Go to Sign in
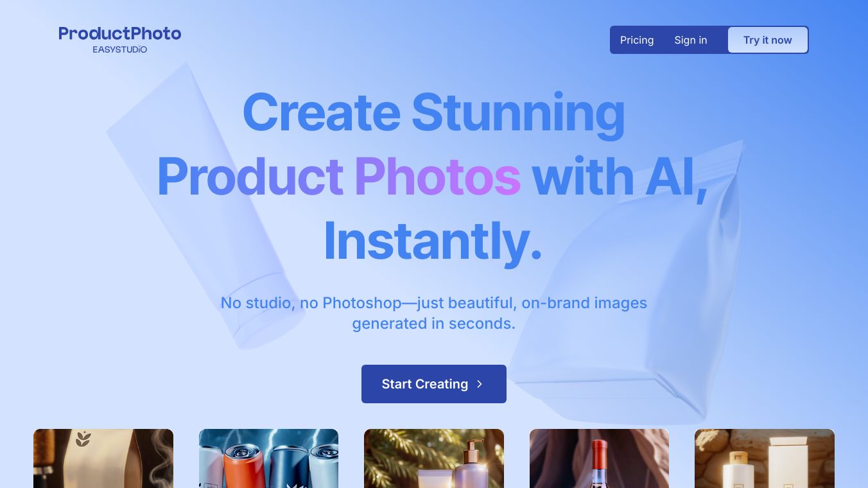Viewport: 868px width, 488px height. pos(691,40)
